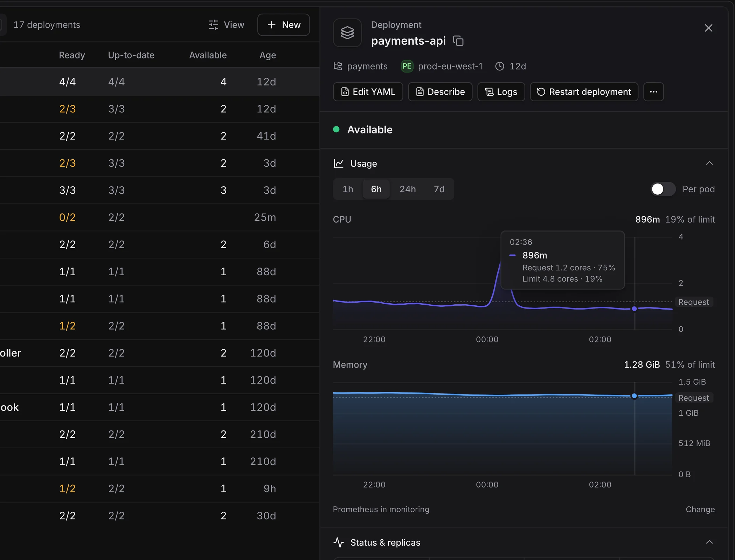Change the Prometheus metrics source
This screenshot has height=560, width=735.
pyautogui.click(x=700, y=509)
